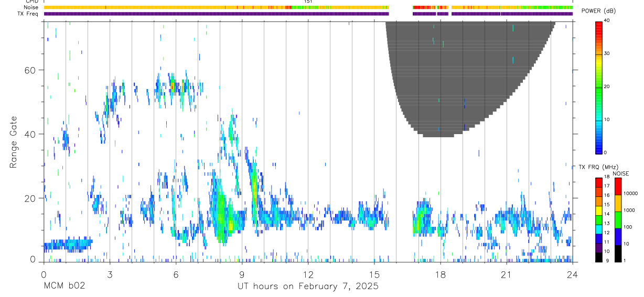Click the 'Range Gate' y-axis label
Screen dimensions: 644x297
point(13,142)
